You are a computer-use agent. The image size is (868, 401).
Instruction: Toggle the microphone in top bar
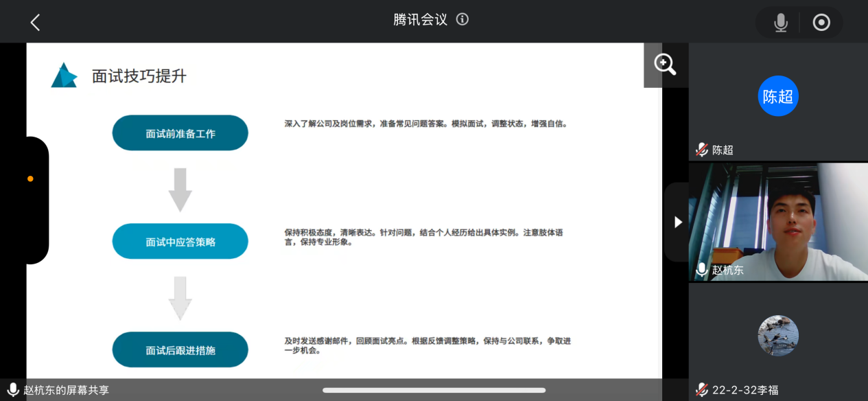(x=780, y=23)
